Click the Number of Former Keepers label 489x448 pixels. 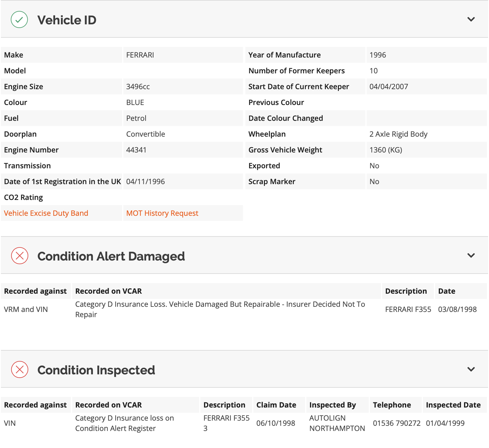[x=297, y=71]
